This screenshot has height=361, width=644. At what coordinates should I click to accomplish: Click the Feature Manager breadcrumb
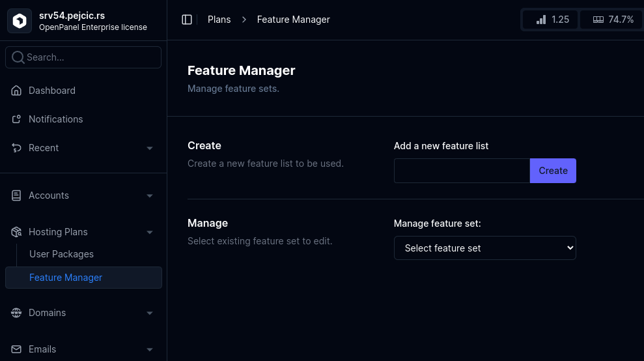[x=293, y=20]
